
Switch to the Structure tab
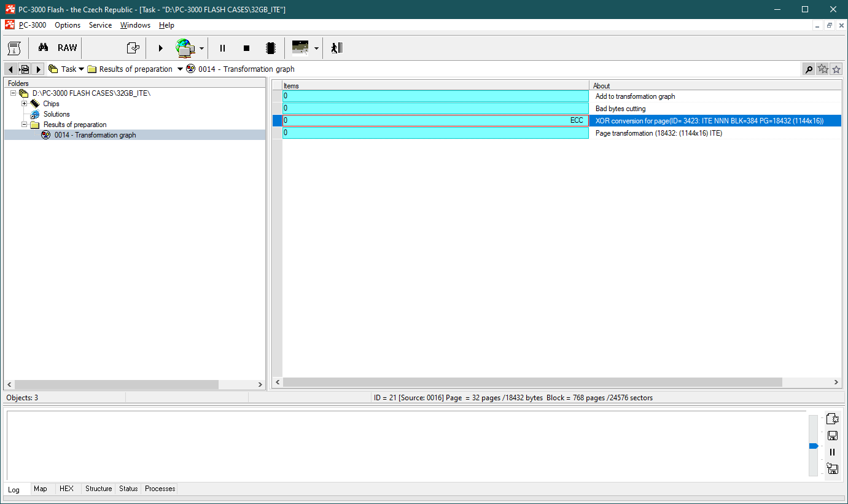tap(99, 489)
